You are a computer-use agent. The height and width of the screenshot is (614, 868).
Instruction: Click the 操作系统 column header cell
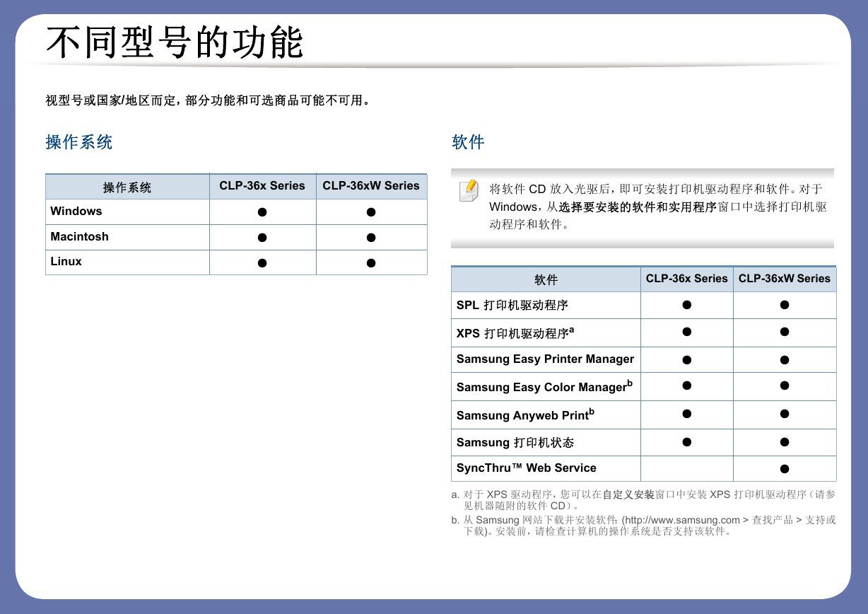[x=127, y=187]
